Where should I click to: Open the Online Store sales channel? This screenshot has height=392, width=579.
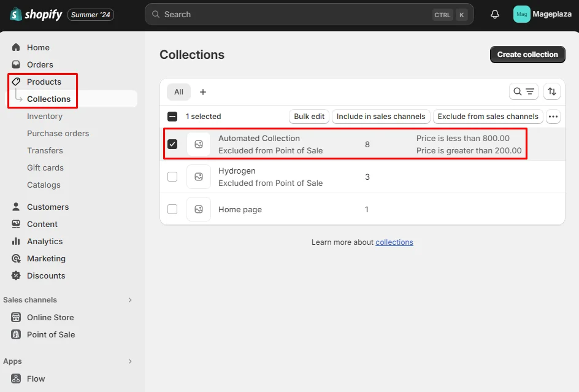[50, 317]
